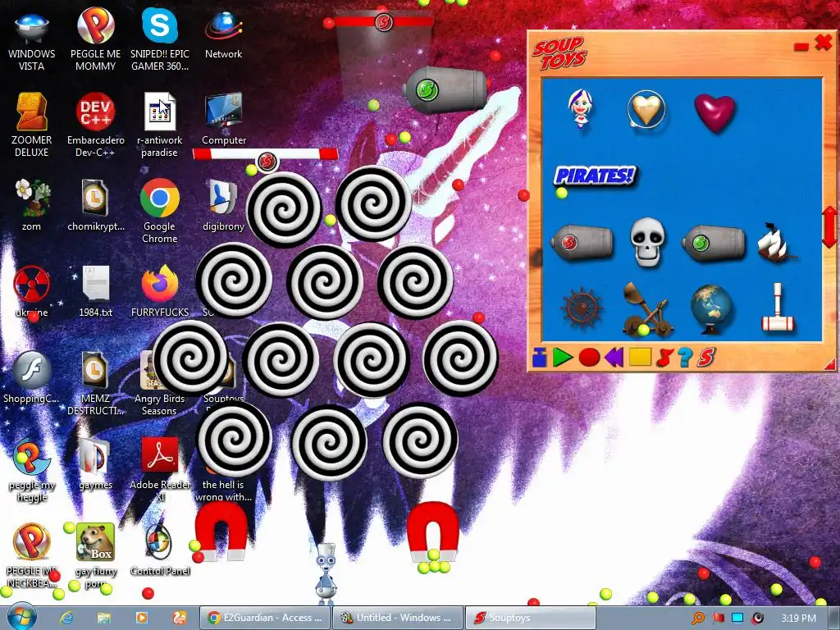Select the ShoppingC... Flash icon

[x=31, y=377]
